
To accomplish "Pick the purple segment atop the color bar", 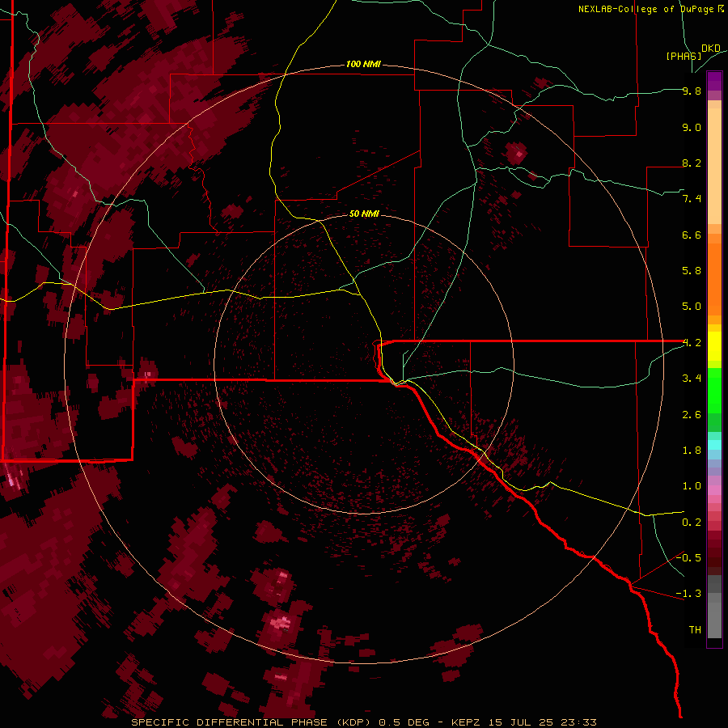I will pyautogui.click(x=714, y=82).
